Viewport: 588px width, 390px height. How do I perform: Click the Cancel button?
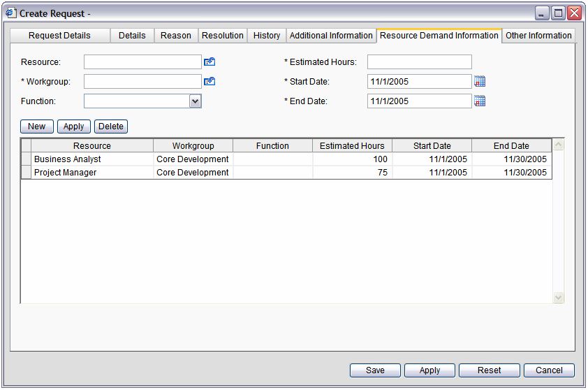pyautogui.click(x=549, y=370)
